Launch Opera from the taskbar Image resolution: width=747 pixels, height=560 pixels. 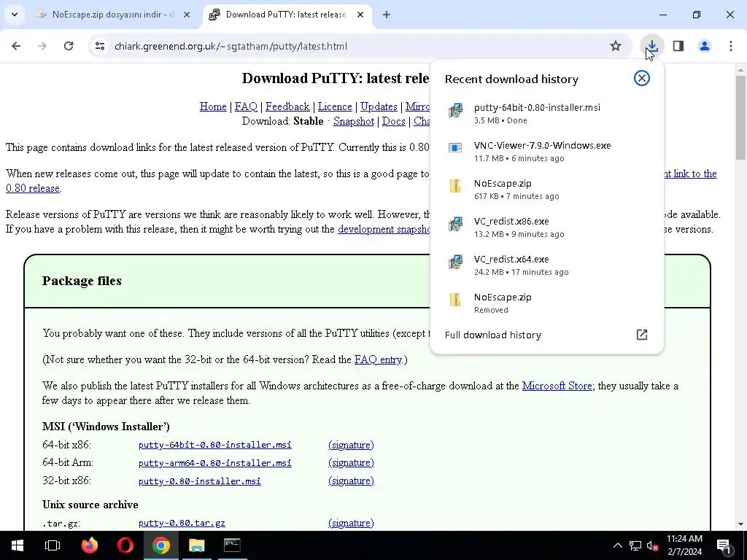[125, 545]
